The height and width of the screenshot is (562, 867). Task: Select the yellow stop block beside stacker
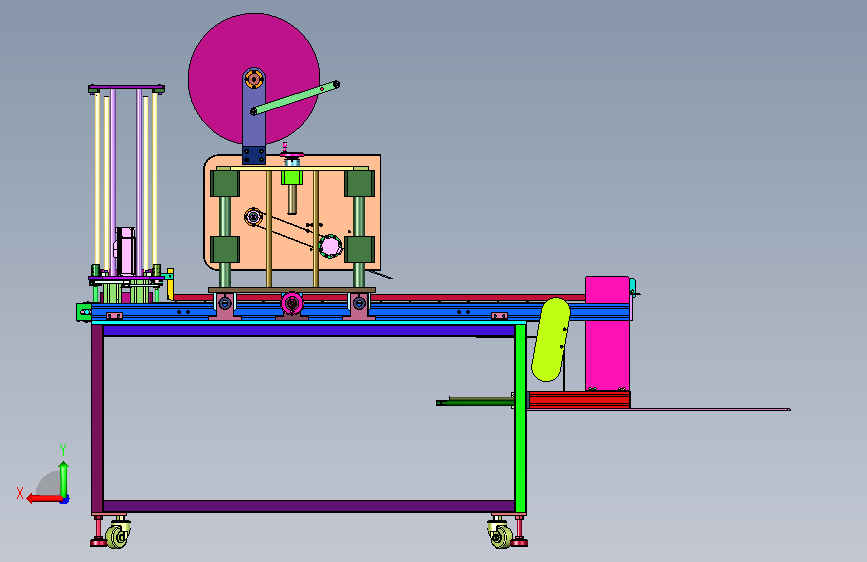(x=170, y=284)
